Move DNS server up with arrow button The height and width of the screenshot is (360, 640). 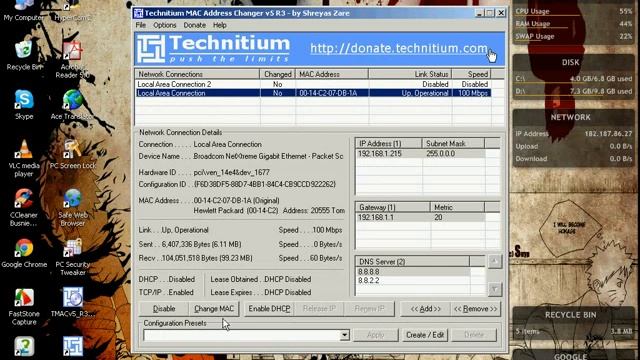(x=494, y=261)
